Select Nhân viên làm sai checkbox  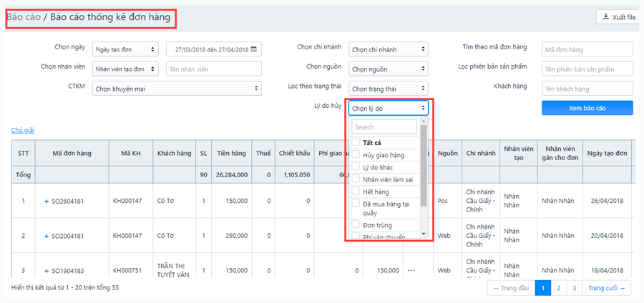pos(356,179)
